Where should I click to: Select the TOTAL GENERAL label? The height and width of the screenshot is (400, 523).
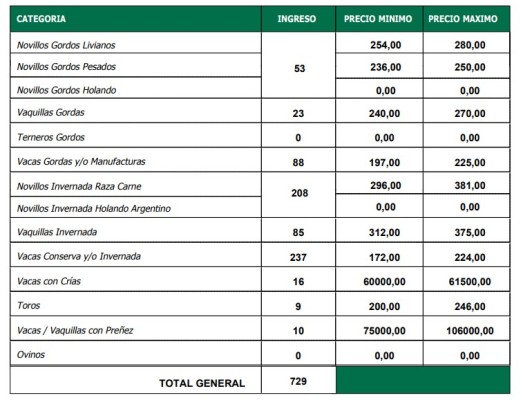[x=202, y=383]
